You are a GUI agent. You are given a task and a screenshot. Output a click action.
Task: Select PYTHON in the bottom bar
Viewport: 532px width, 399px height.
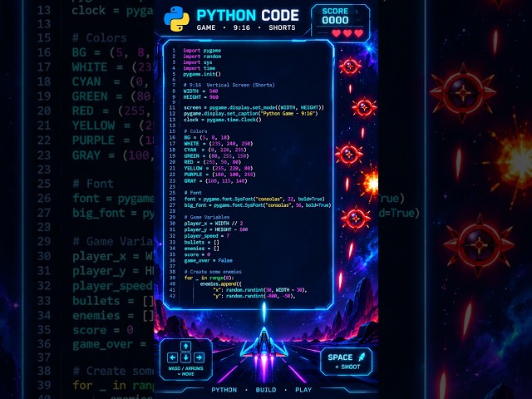coord(224,390)
